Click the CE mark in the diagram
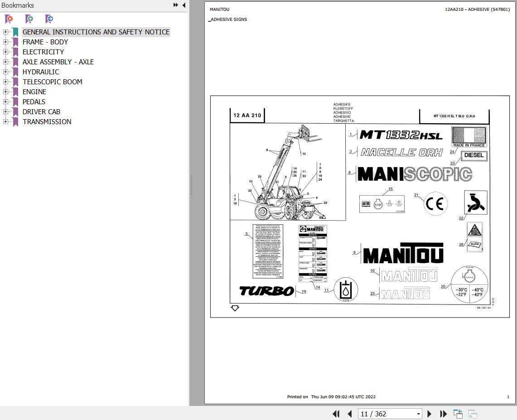The width and height of the screenshot is (517, 420). tap(435, 204)
